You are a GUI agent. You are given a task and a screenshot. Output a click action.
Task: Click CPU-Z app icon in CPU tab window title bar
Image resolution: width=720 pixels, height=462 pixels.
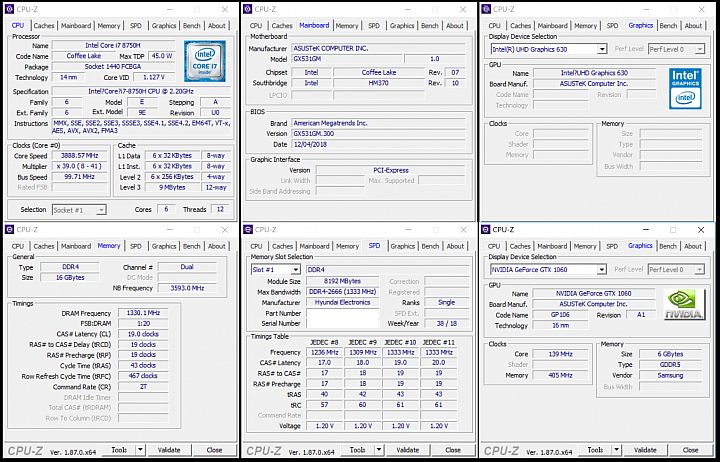[9, 9]
